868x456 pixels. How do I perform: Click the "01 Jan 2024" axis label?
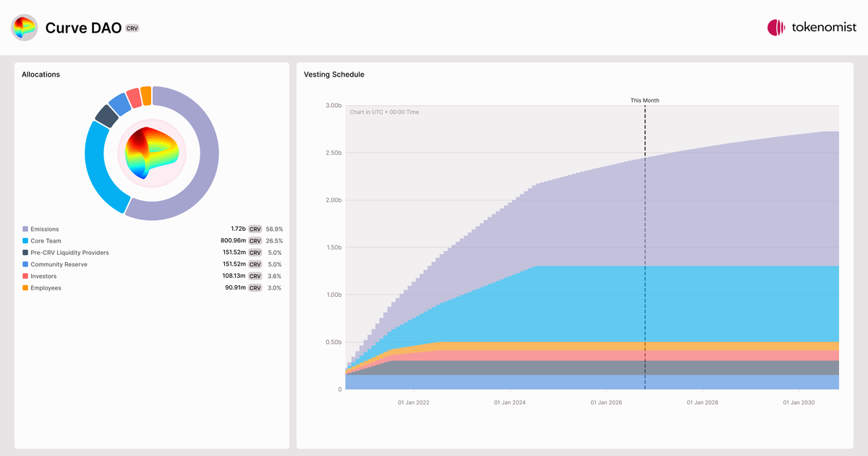click(x=510, y=402)
